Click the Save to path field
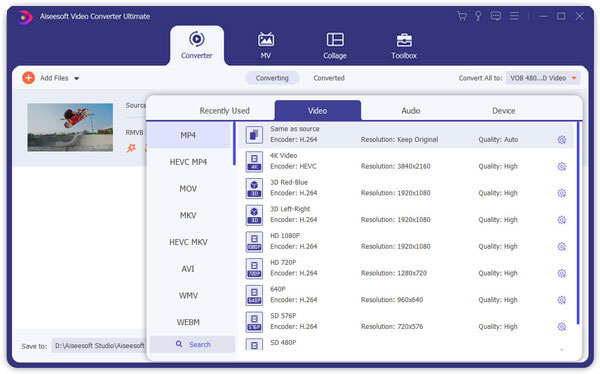This screenshot has width=600, height=374. point(99,346)
